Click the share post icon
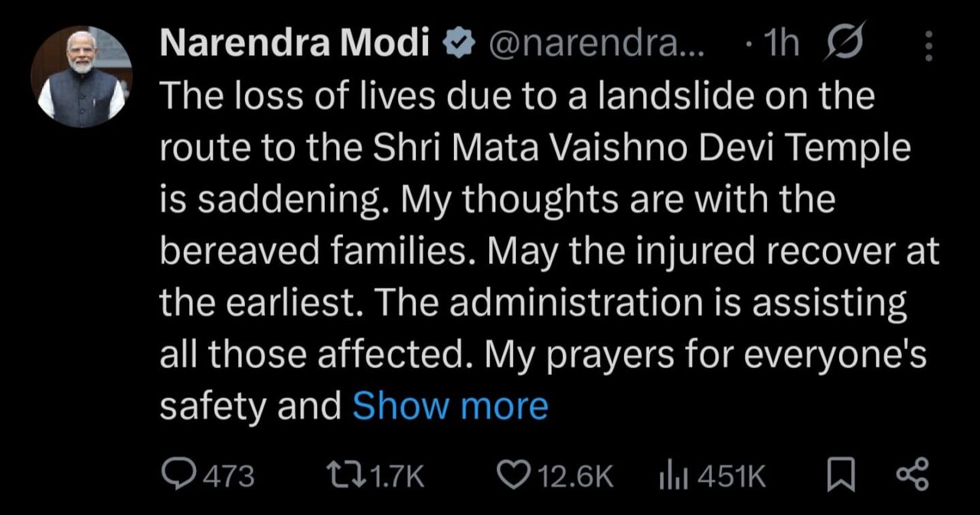 [x=911, y=475]
